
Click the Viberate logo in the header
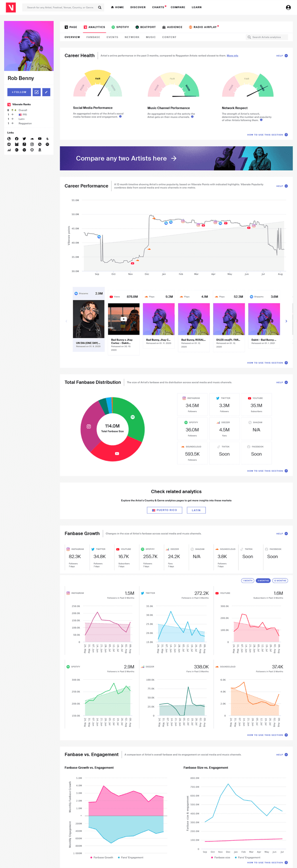tap(11, 7)
